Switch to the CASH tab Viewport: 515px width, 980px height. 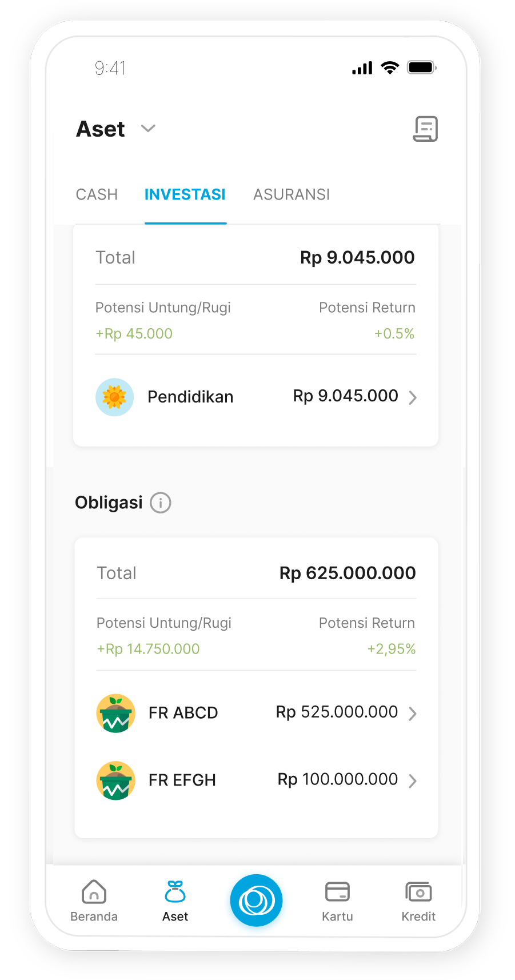tap(97, 194)
